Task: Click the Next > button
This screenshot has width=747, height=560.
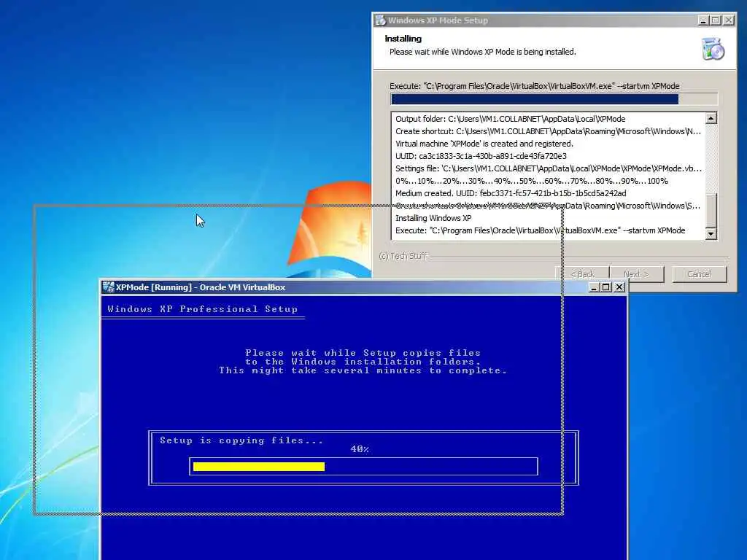Action: click(636, 274)
